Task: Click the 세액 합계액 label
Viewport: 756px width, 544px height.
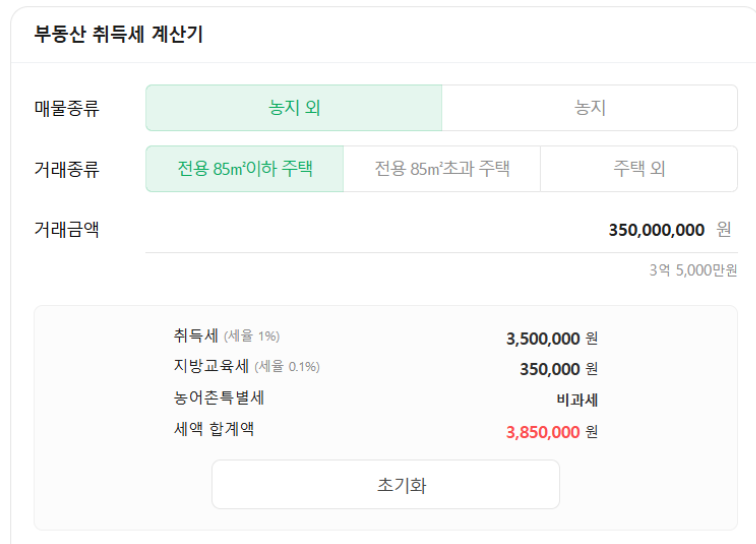Action: [x=213, y=430]
